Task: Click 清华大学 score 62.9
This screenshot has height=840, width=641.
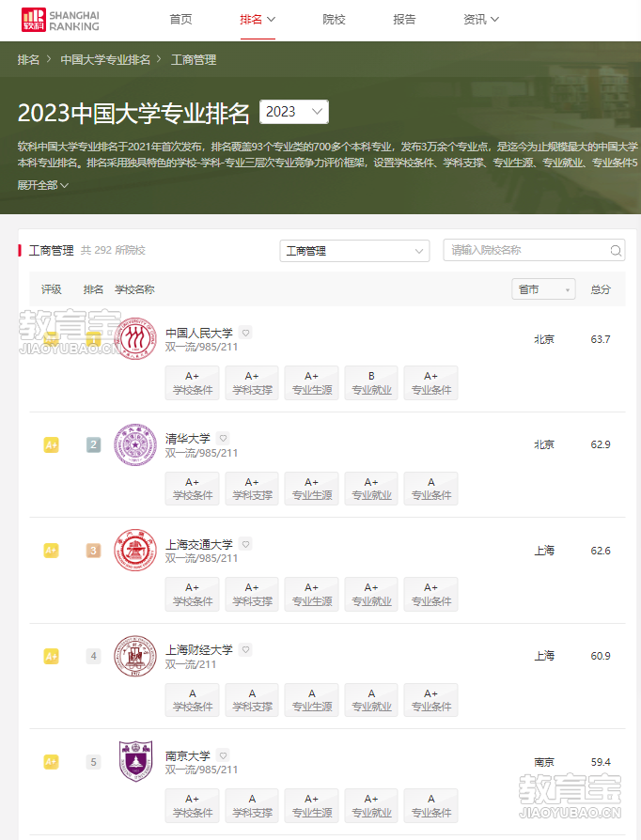Action: (601, 444)
